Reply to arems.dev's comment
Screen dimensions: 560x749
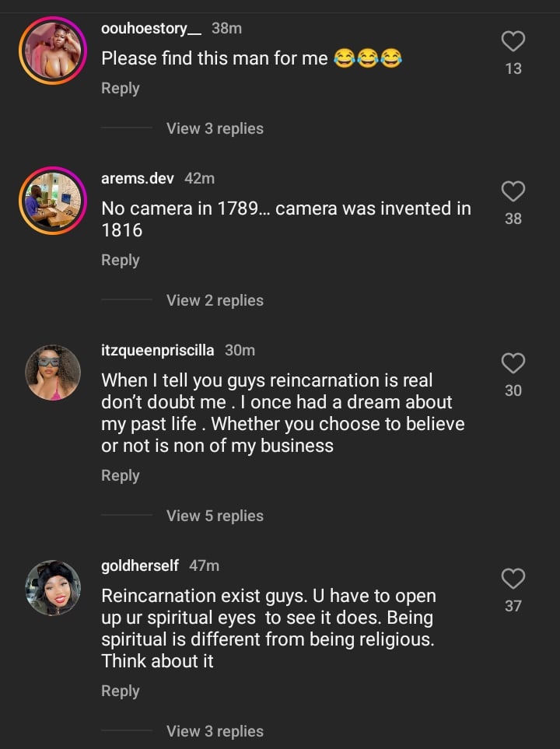pyautogui.click(x=120, y=261)
